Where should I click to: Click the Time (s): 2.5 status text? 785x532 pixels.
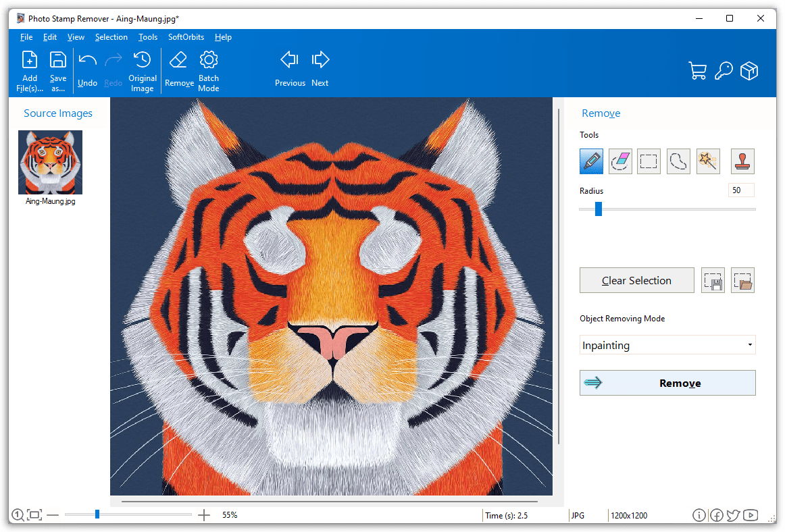tap(506, 516)
